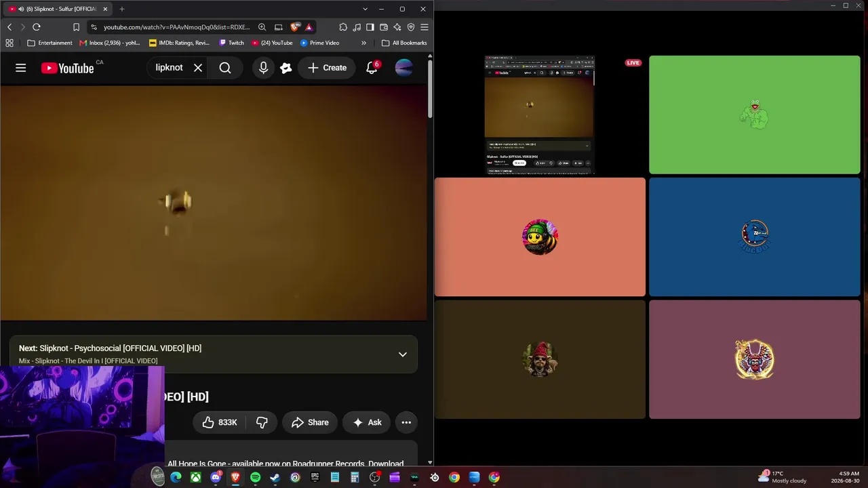Reload the YouTube page
The width and height of the screenshot is (868, 488).
[37, 27]
